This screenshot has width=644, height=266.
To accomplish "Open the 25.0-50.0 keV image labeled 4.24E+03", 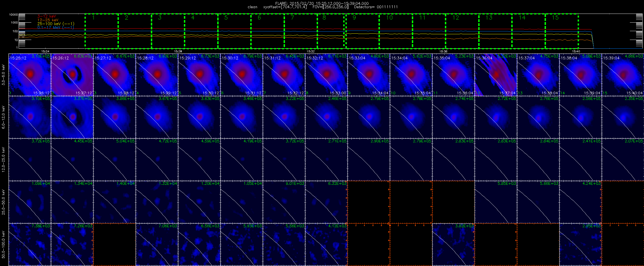I will (x=580, y=202).
